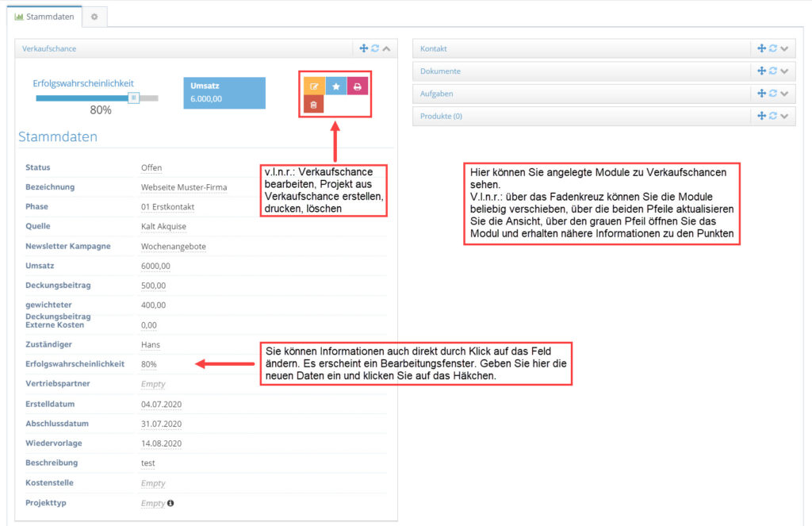Screen dimensions: 812x526
Task: Click the Bezeichnung value Webseite Muster-Firma
Action: point(184,187)
